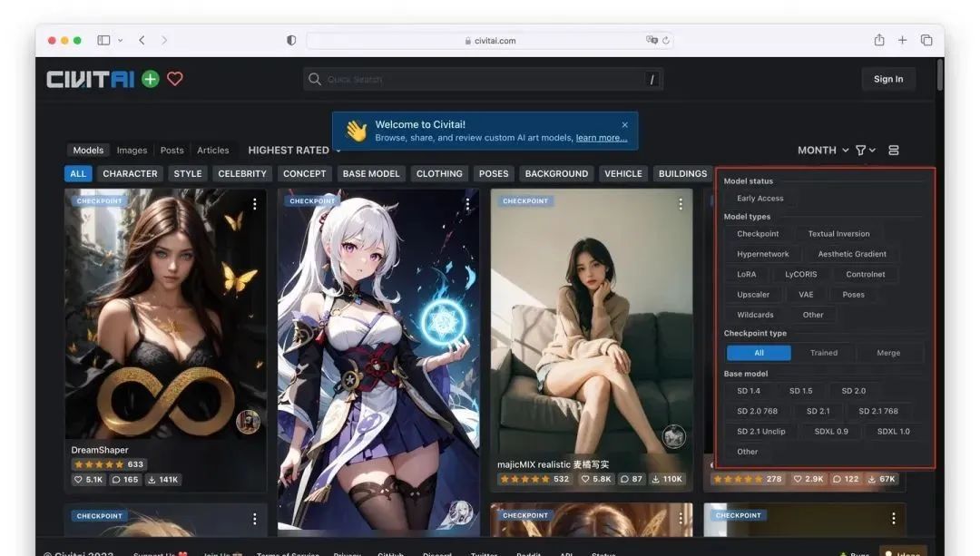Viewport: 980px width, 556px height.
Task: Click the anime girl card creator avatar
Action: point(461,512)
